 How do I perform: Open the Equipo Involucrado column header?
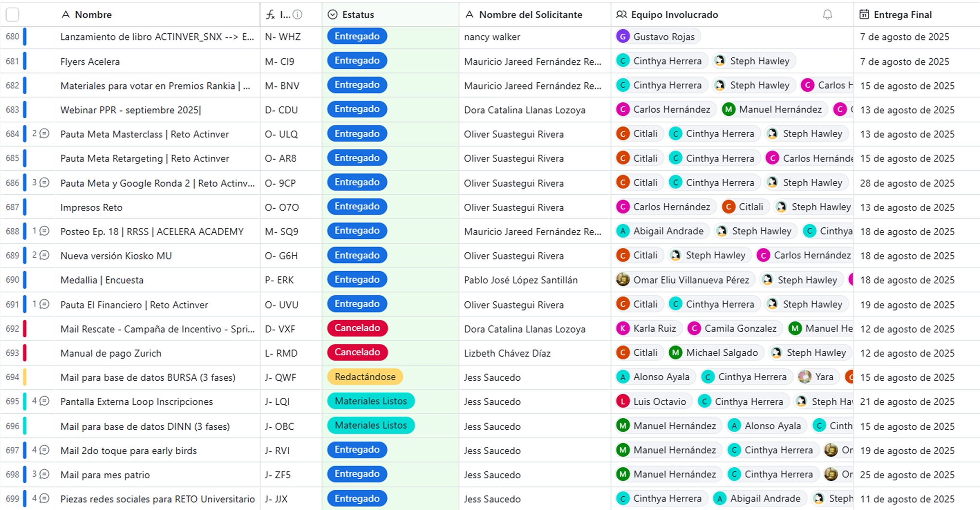(674, 15)
